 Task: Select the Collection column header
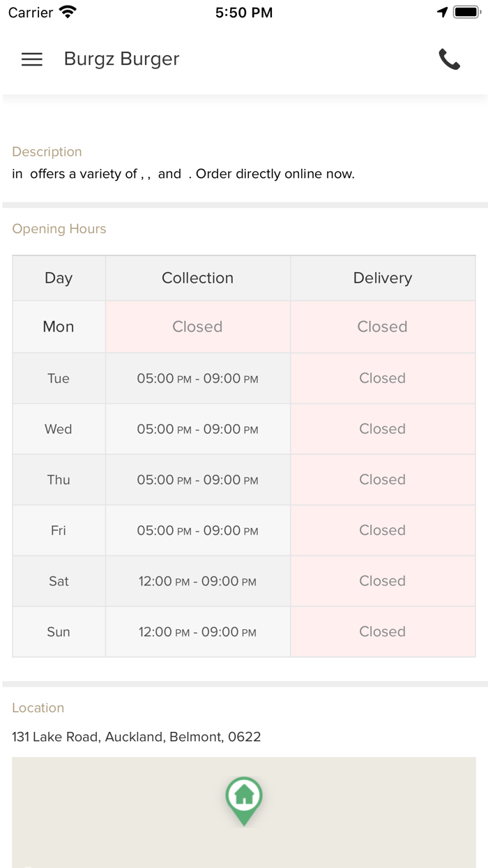pyautogui.click(x=197, y=278)
